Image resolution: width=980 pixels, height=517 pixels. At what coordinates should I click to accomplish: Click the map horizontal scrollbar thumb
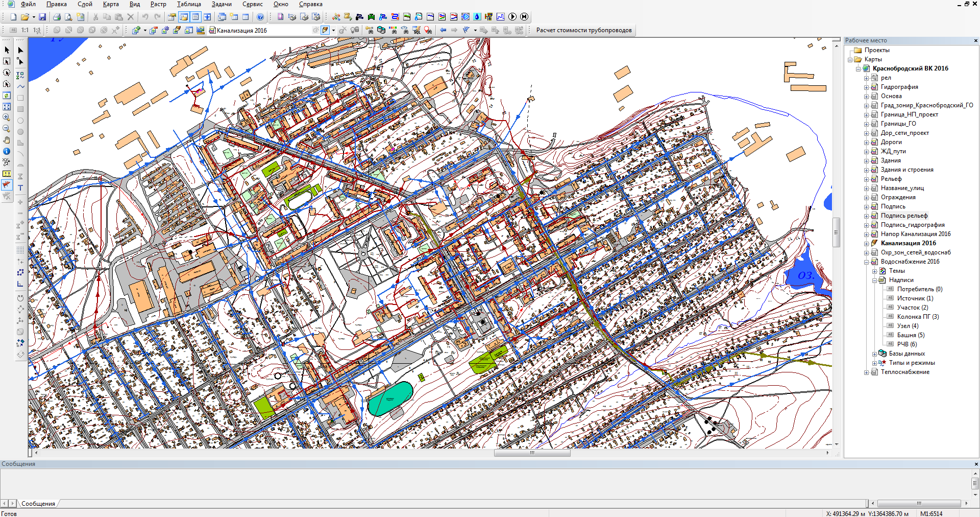(x=532, y=453)
